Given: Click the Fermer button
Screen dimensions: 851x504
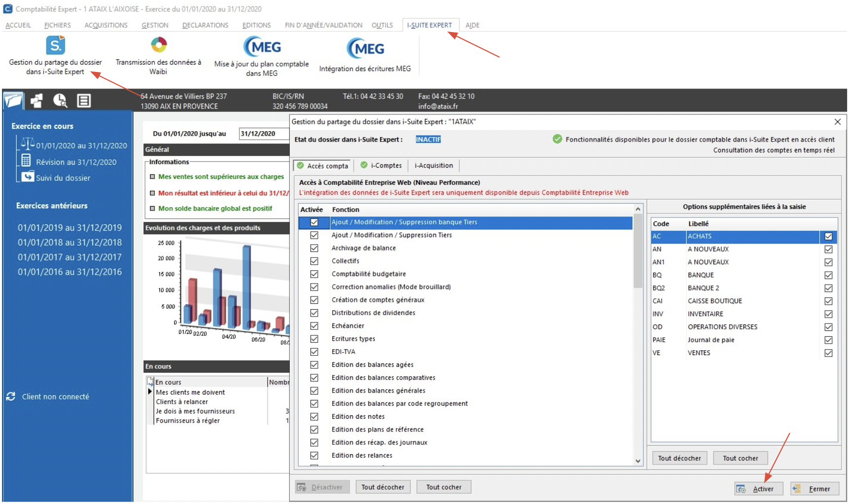Looking at the screenshot, I should [814, 489].
